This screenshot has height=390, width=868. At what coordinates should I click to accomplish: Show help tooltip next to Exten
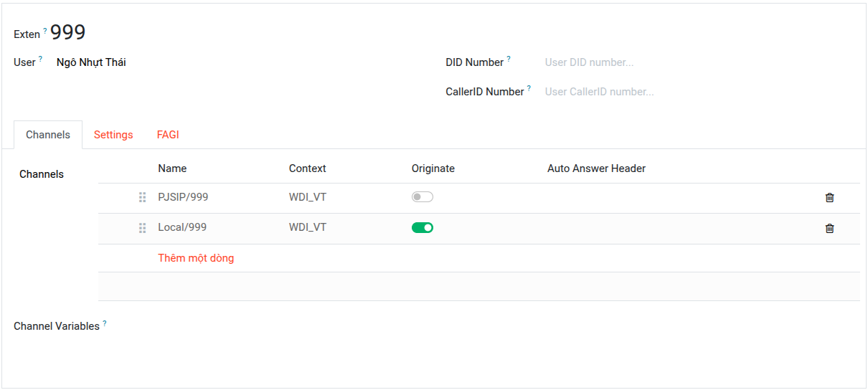[x=45, y=30]
